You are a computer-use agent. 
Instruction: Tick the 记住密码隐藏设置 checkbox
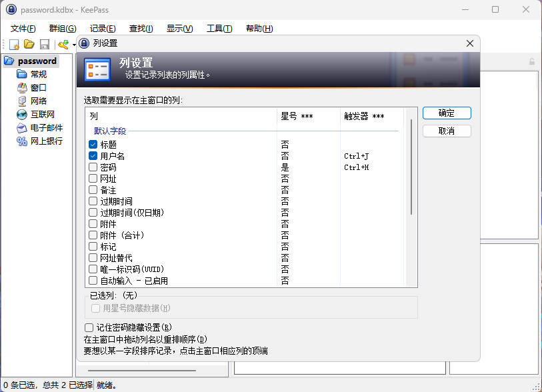89,327
